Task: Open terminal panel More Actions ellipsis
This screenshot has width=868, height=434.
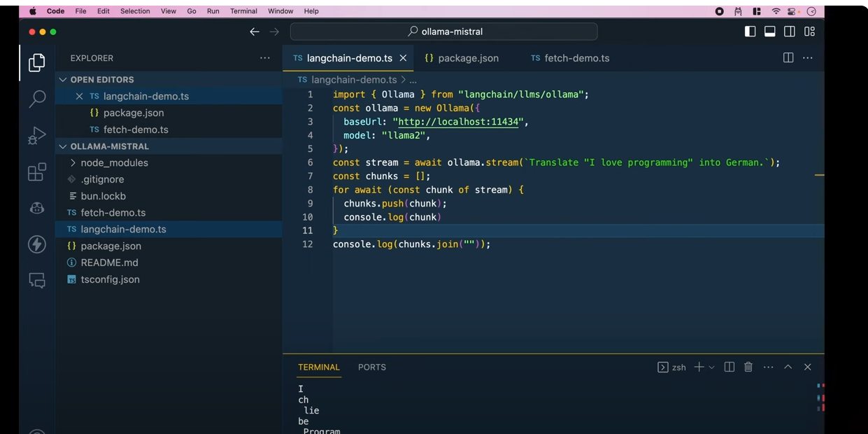Action: 769,367
